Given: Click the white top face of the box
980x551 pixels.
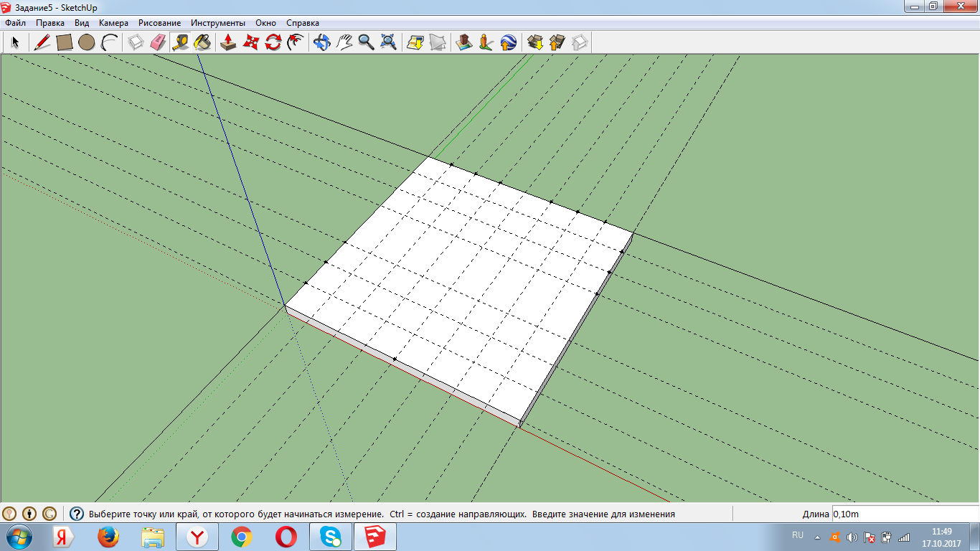Looking at the screenshot, I should click(x=459, y=287).
